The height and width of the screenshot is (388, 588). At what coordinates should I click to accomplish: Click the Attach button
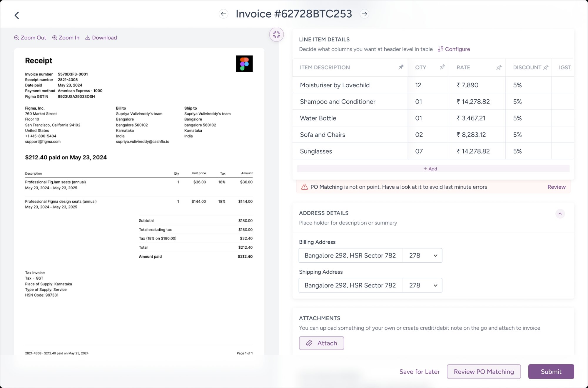click(321, 343)
